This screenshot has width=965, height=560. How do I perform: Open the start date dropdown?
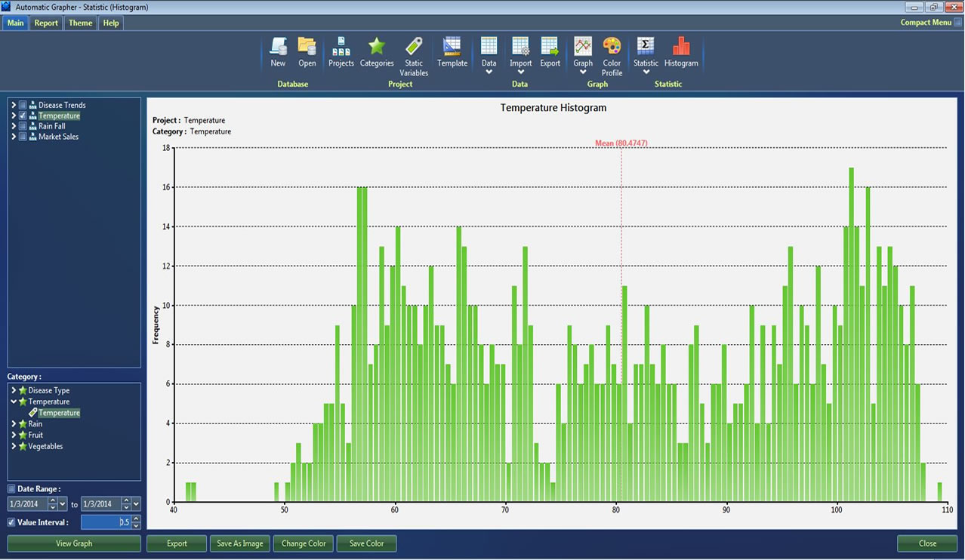tap(63, 504)
